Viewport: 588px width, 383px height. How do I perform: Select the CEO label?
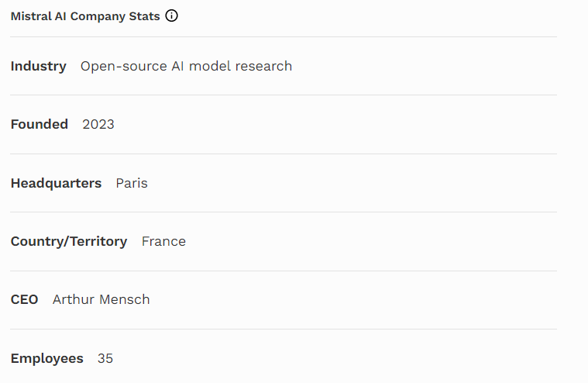(x=24, y=299)
